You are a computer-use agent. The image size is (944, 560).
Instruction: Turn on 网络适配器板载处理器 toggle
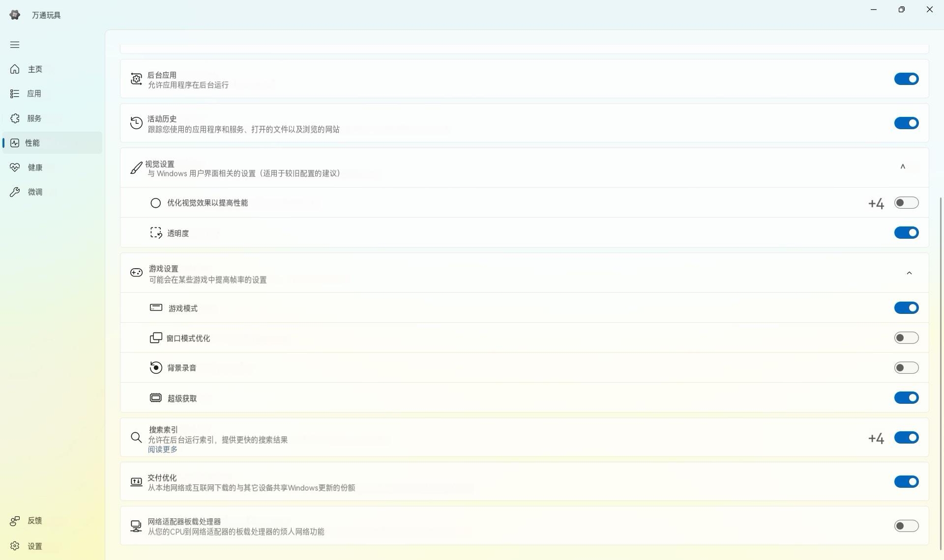(906, 526)
